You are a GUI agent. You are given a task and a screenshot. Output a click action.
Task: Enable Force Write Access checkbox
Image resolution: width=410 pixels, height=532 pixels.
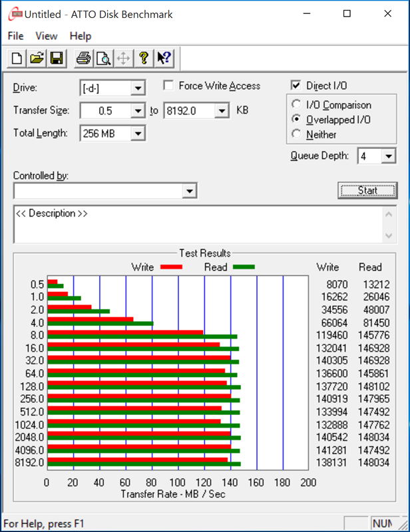pyautogui.click(x=168, y=86)
